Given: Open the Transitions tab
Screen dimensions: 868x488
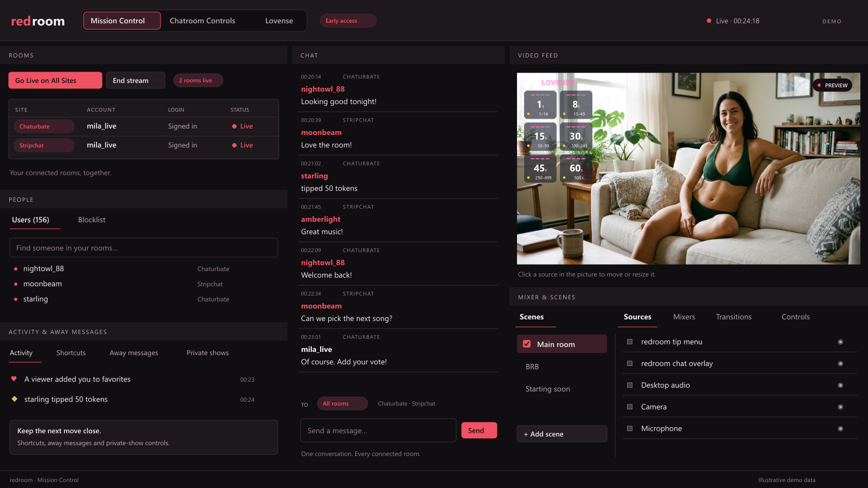Looking at the screenshot, I should click(733, 317).
